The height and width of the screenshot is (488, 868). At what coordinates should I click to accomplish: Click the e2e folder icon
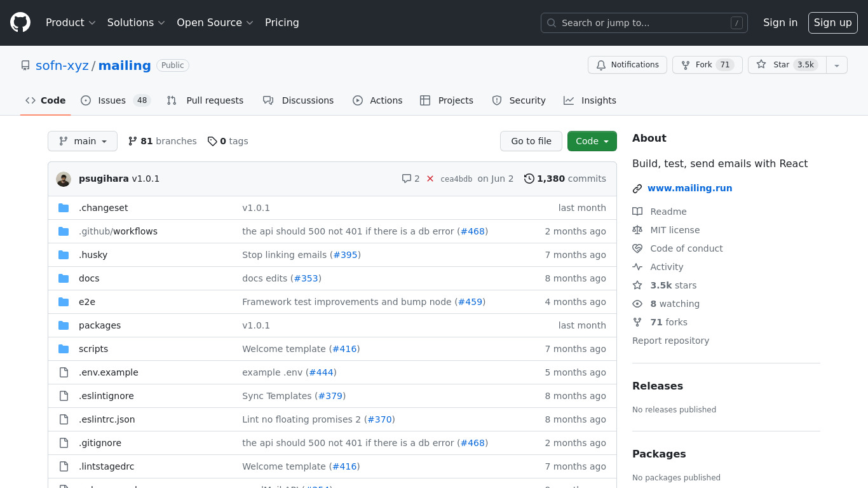(x=64, y=302)
